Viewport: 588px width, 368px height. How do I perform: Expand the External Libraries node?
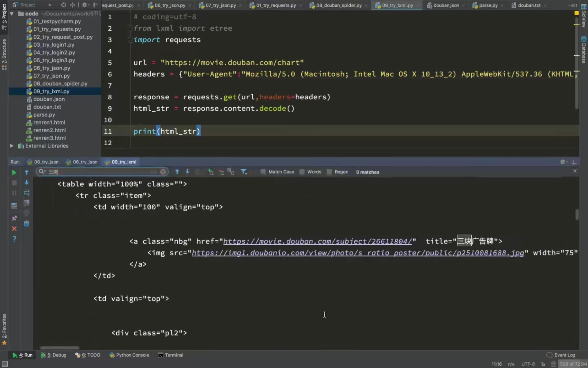click(12, 146)
